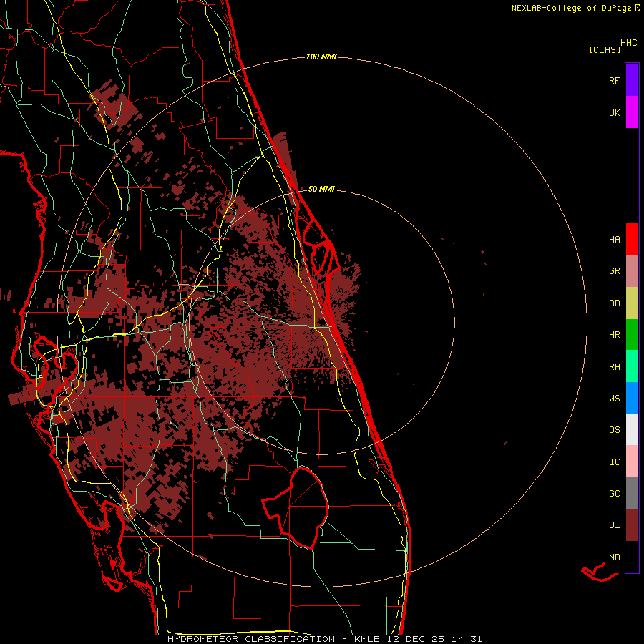The height and width of the screenshot is (644, 644).
Task: Click the GC legend label
Action: [614, 493]
